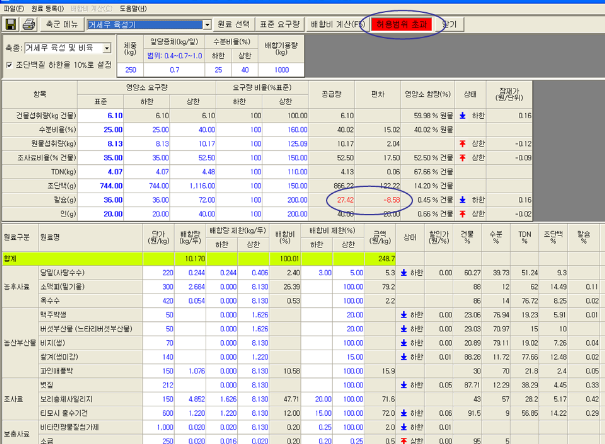Select the 소맥피(밀기울) ingredient name
Screen dimensions: 605x444
(62, 287)
